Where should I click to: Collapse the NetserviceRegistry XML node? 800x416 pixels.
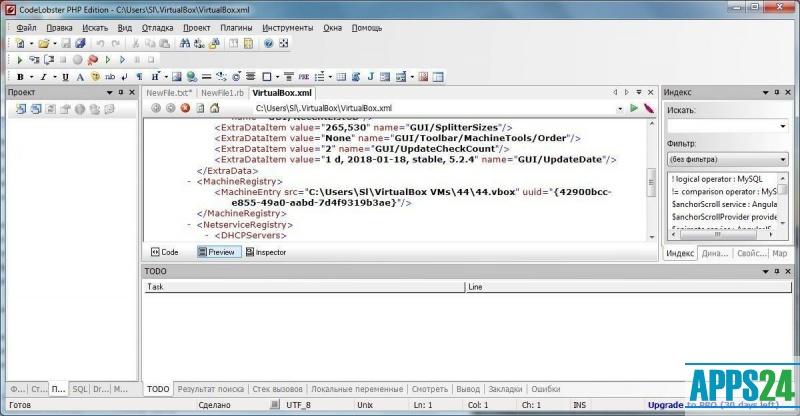189,225
